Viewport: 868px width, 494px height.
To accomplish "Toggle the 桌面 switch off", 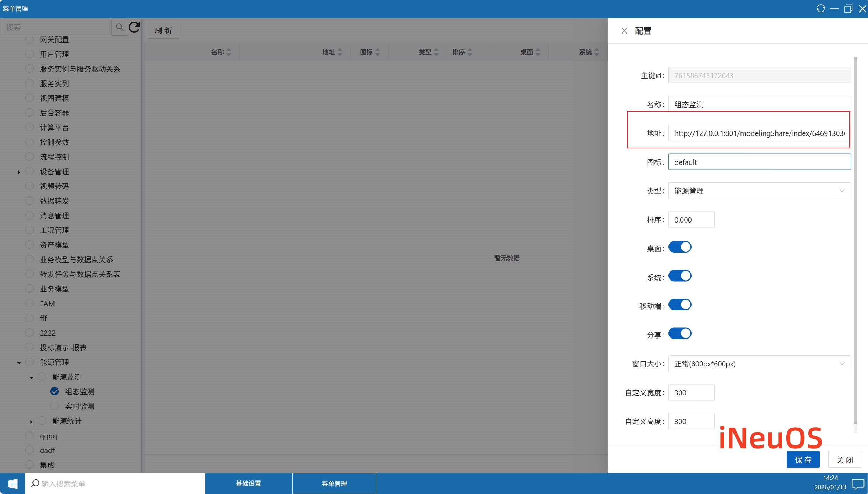I will click(x=680, y=247).
